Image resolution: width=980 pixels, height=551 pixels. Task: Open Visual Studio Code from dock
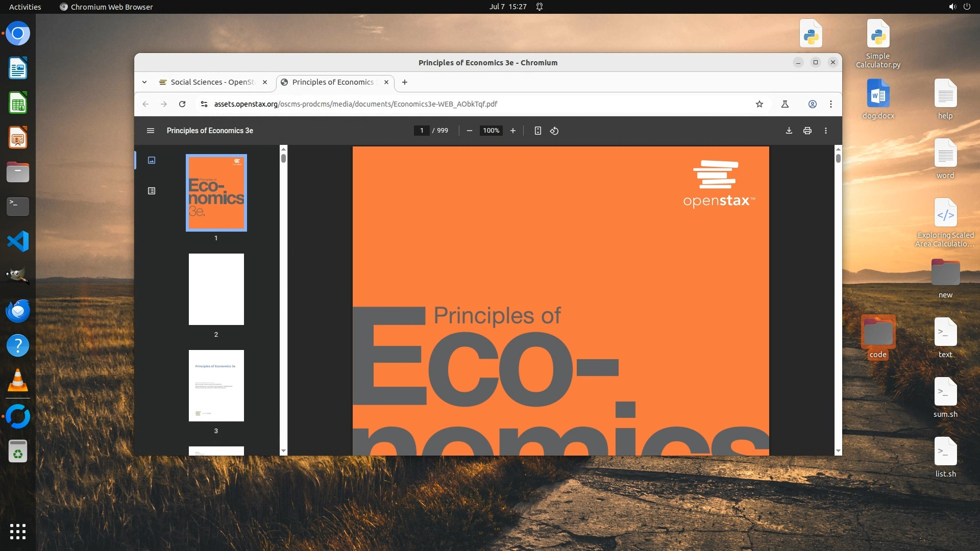pyautogui.click(x=18, y=241)
